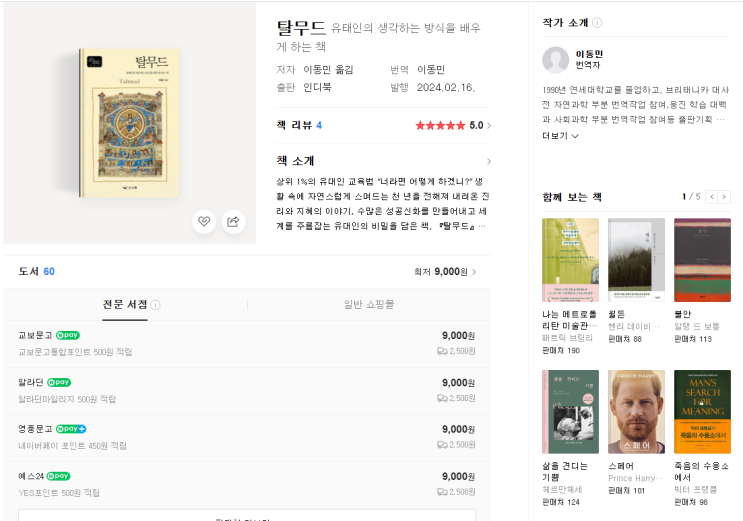This screenshot has height=521, width=743.
Task: Click delivery truck icon in 예스24 row
Action: [x=442, y=492]
